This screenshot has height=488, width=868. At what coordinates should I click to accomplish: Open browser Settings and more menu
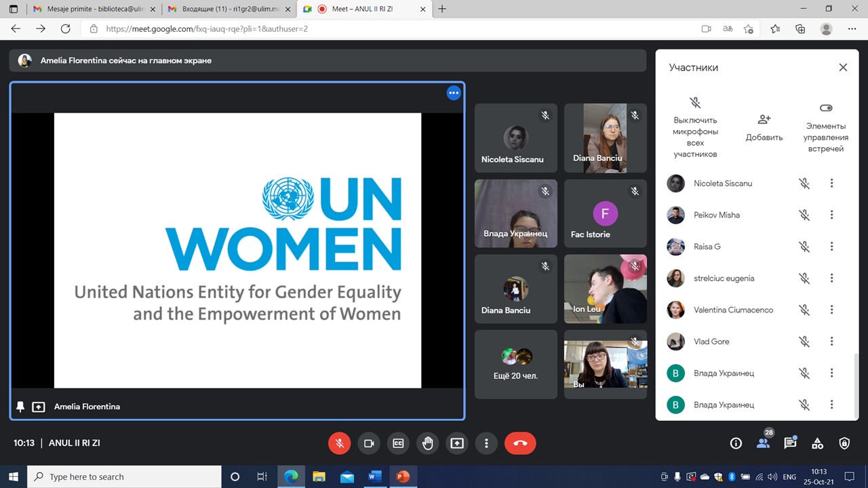click(852, 29)
